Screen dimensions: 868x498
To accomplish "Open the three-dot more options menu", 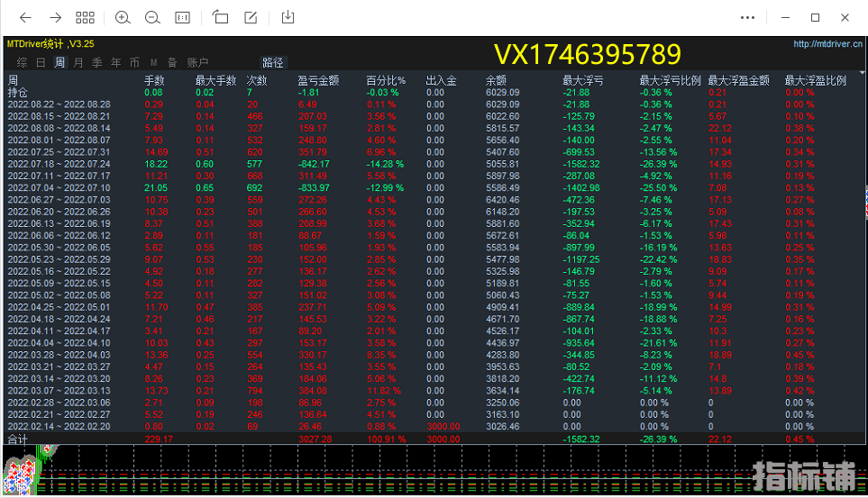I will pos(747,17).
